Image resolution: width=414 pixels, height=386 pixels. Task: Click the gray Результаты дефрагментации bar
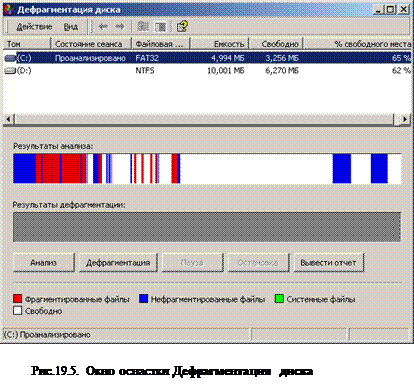[207, 227]
